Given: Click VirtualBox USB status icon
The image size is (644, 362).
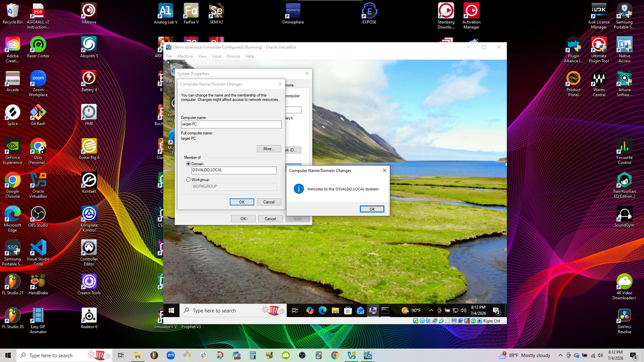Looking at the screenshot, I should tap(441, 321).
